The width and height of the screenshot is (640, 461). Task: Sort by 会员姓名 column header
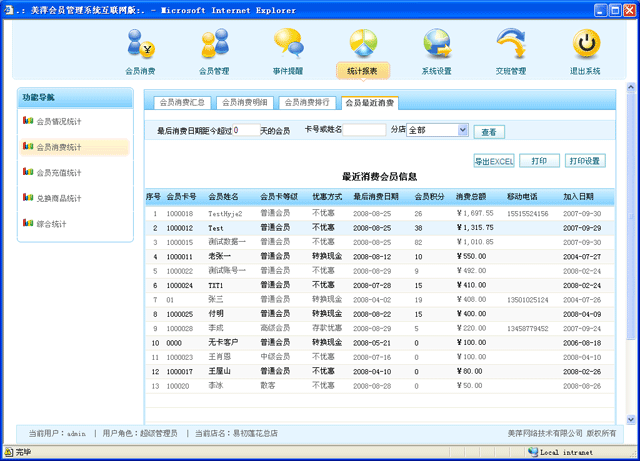point(223,197)
